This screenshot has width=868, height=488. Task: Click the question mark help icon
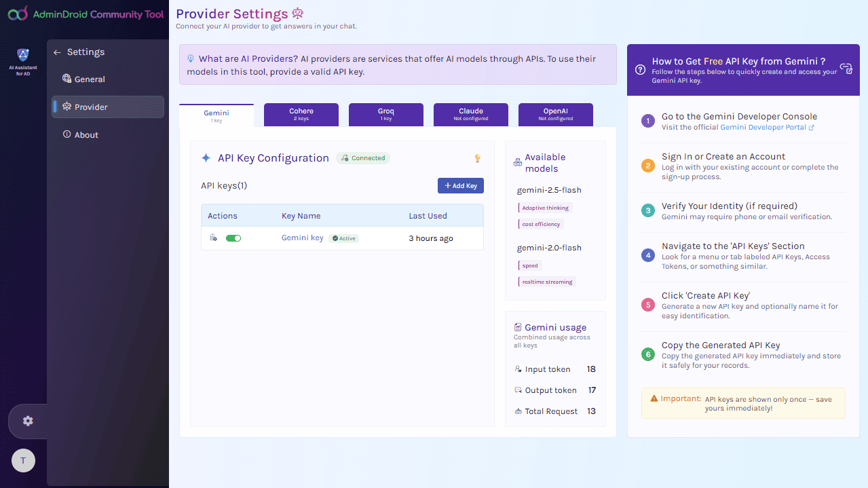coord(640,69)
